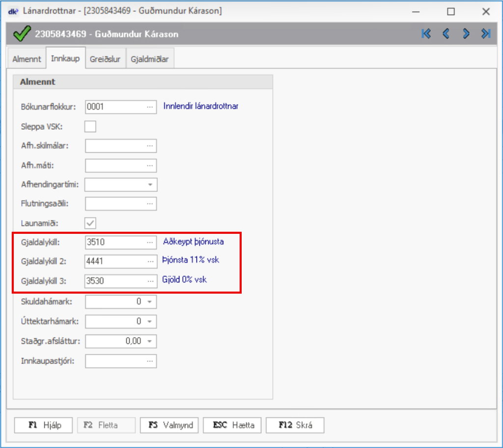Click into the Gjaldalykill 3 input field

[x=114, y=281]
